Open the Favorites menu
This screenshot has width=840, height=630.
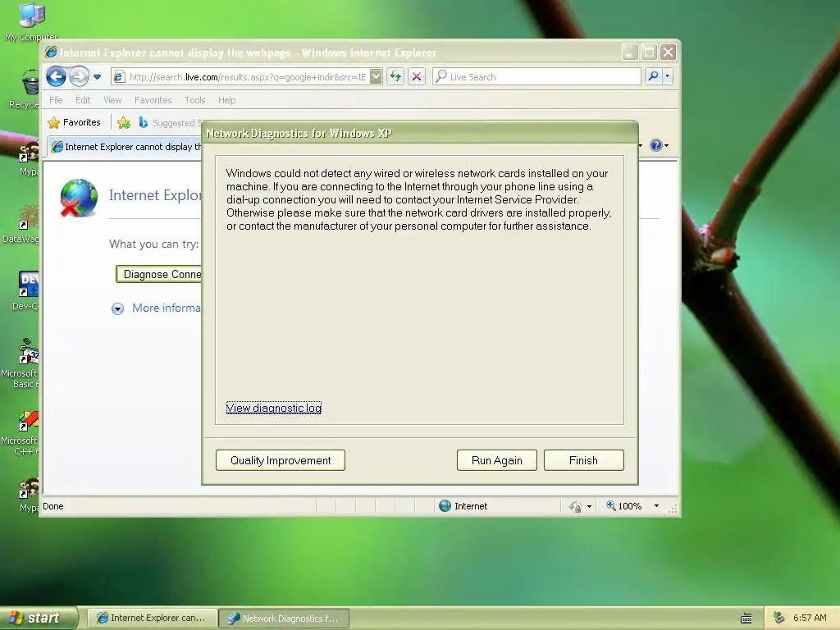[x=153, y=100]
